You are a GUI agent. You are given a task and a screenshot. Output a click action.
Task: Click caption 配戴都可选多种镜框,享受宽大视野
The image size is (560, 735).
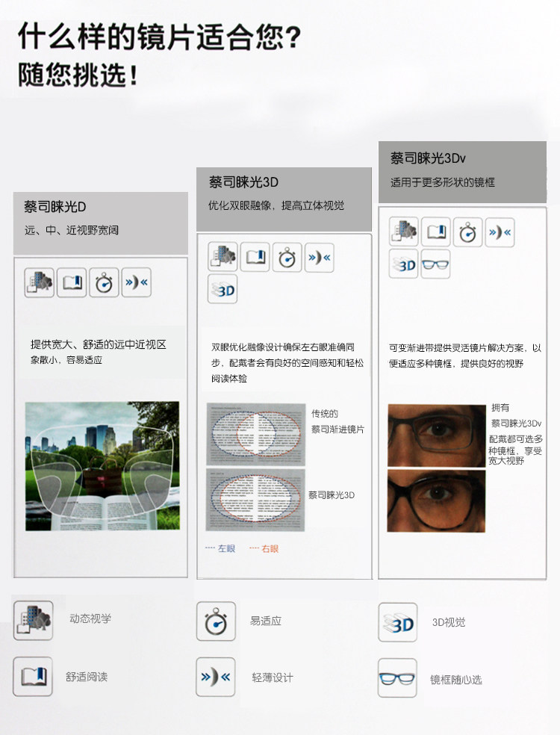515,450
